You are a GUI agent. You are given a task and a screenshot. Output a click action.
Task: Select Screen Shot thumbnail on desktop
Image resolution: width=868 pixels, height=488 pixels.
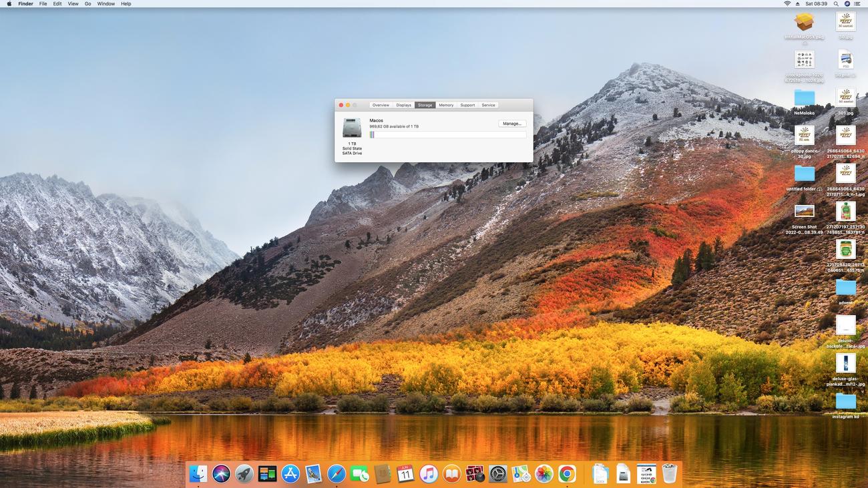(804, 211)
